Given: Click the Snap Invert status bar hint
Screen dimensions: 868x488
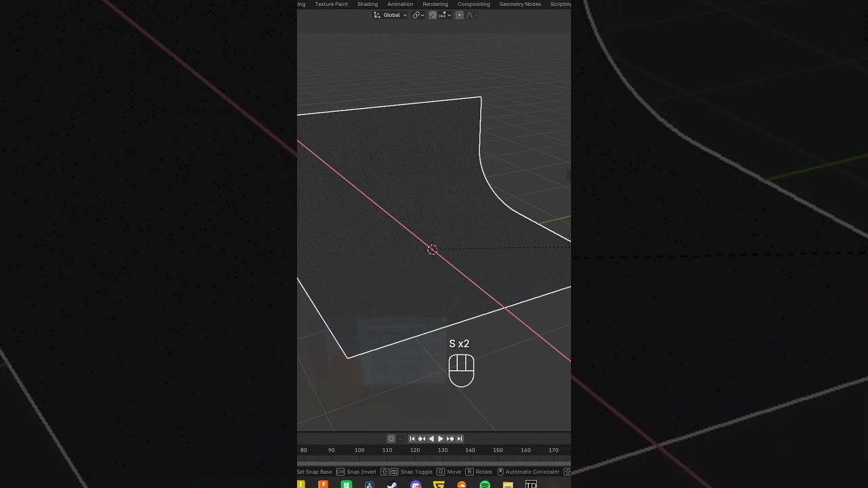Looking at the screenshot, I should [x=361, y=472].
